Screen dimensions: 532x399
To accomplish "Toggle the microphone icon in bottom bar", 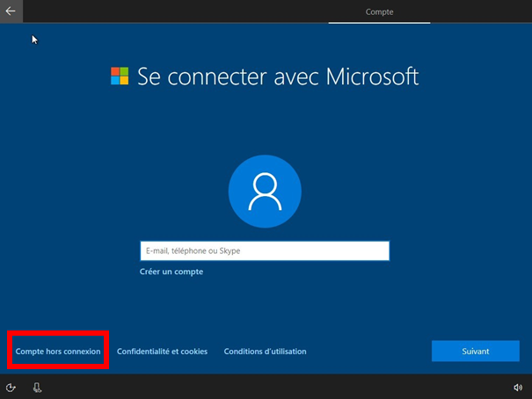I will pos(37,387).
